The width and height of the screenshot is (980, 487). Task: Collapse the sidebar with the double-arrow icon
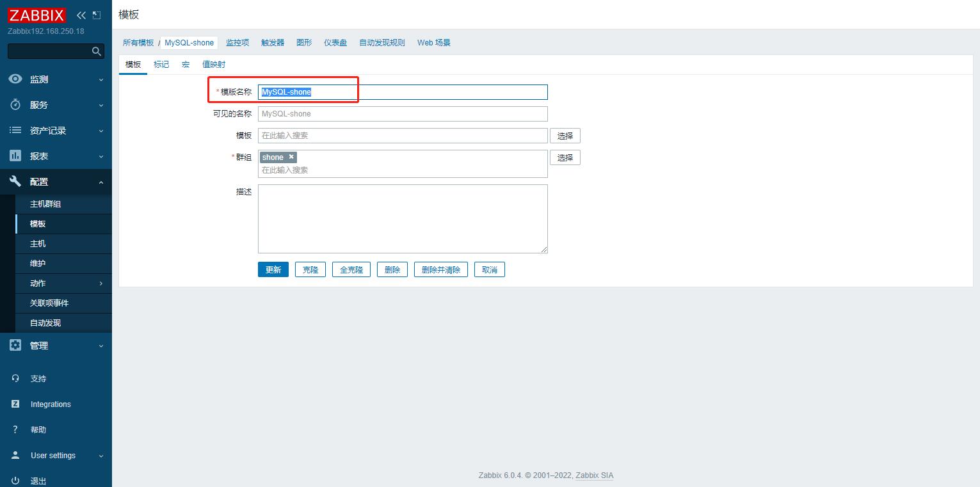[x=81, y=15]
